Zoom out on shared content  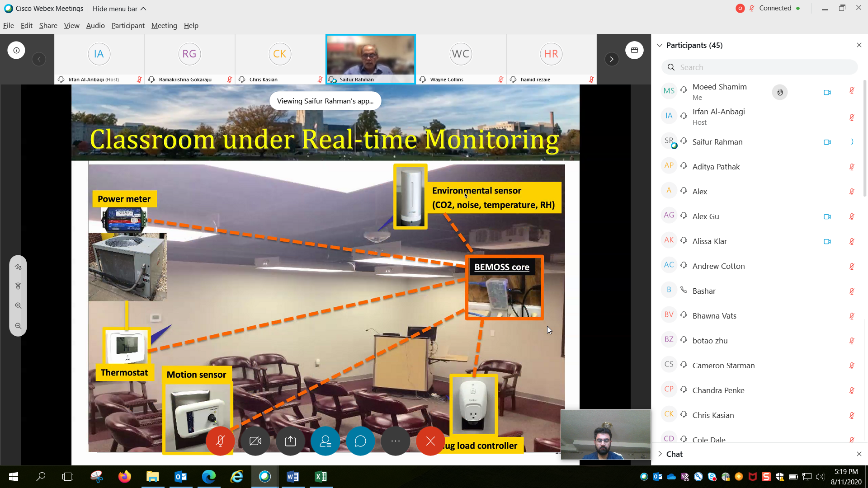(x=18, y=326)
